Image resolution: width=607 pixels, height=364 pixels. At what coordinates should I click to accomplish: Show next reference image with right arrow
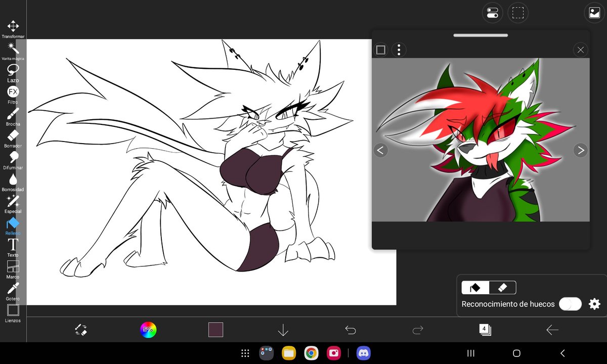(x=581, y=150)
